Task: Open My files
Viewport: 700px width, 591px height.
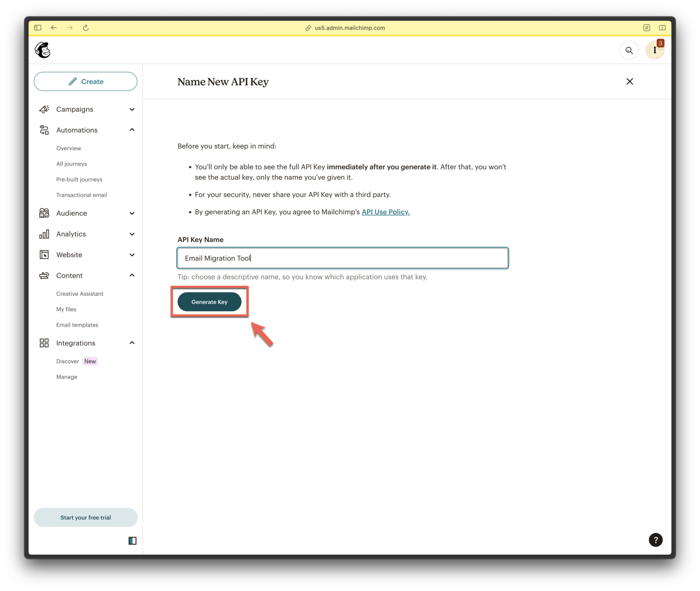Action: [66, 309]
